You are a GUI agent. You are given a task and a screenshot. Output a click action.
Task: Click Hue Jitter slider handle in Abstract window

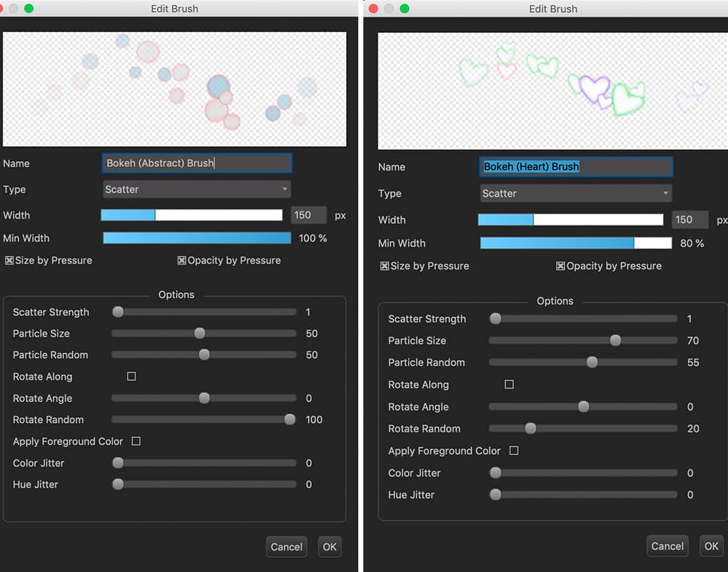(118, 484)
